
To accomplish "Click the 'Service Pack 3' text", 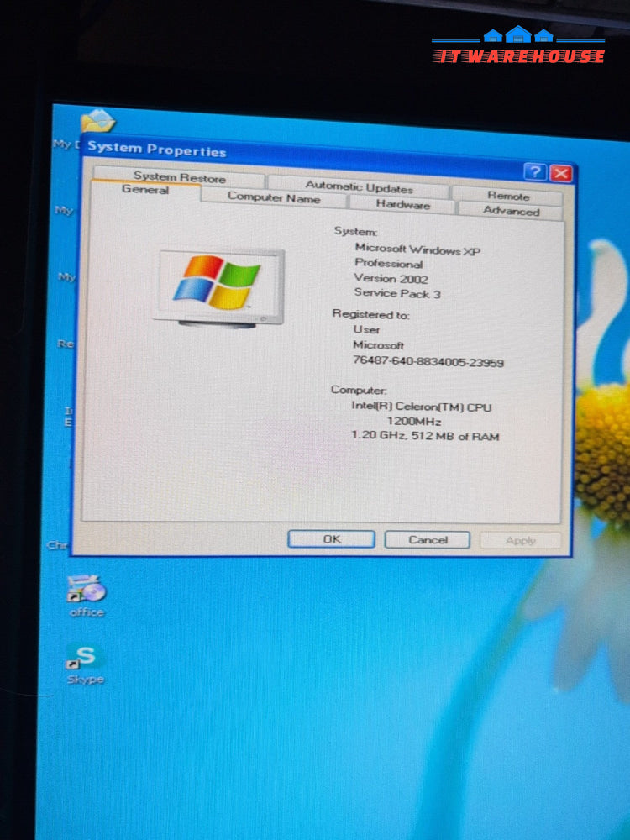I will [397, 293].
